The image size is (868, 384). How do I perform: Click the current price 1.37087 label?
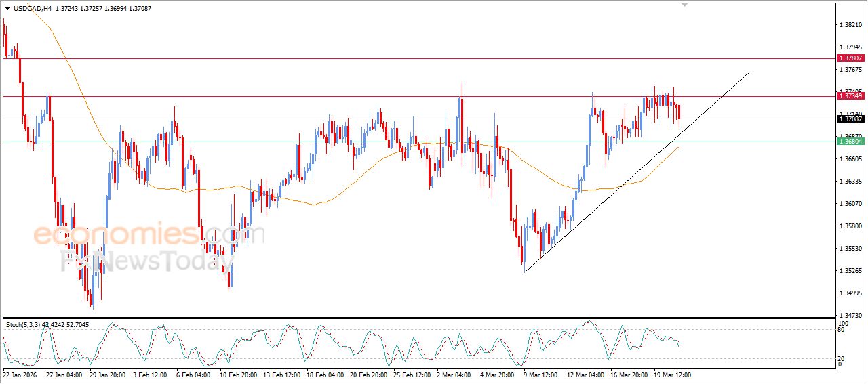point(850,119)
